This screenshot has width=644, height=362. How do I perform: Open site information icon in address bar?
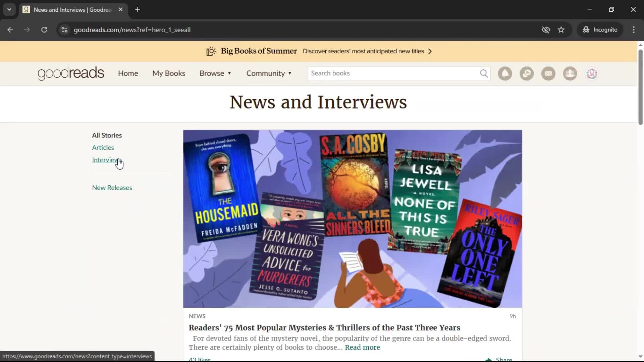pos(64,30)
